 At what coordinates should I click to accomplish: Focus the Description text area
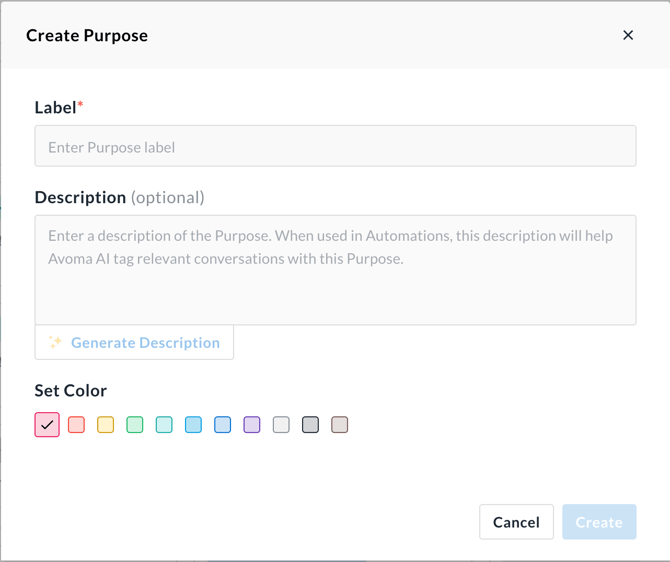tap(335, 270)
